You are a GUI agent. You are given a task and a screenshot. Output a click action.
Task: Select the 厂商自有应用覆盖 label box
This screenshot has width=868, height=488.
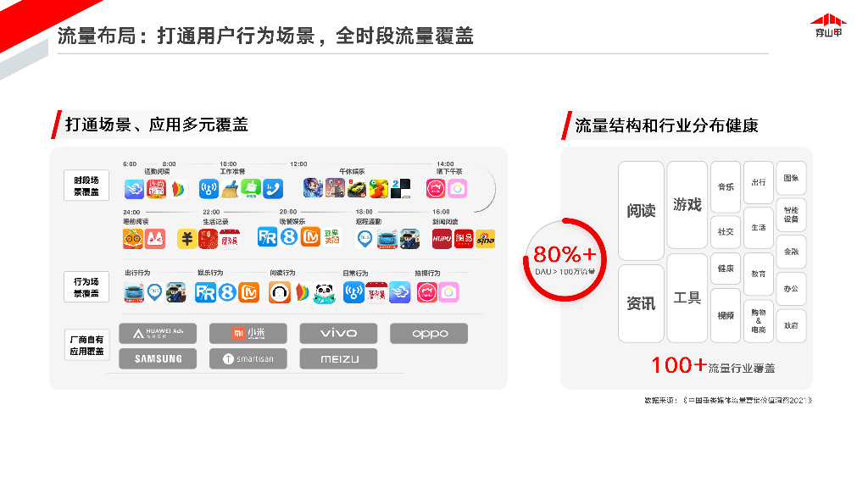86,345
